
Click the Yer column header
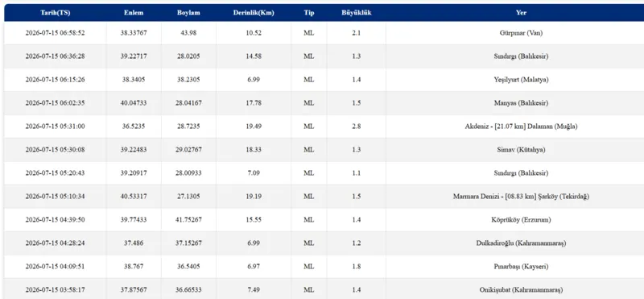point(521,13)
